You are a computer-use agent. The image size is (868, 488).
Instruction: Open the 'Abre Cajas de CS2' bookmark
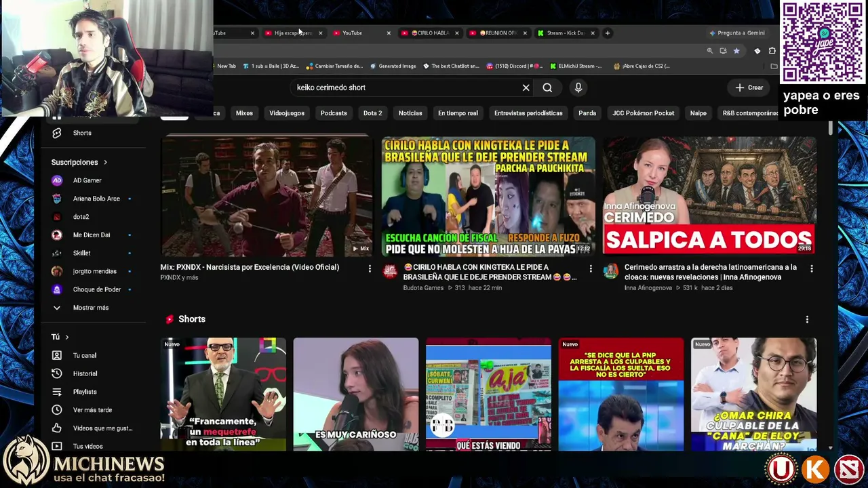641,66
